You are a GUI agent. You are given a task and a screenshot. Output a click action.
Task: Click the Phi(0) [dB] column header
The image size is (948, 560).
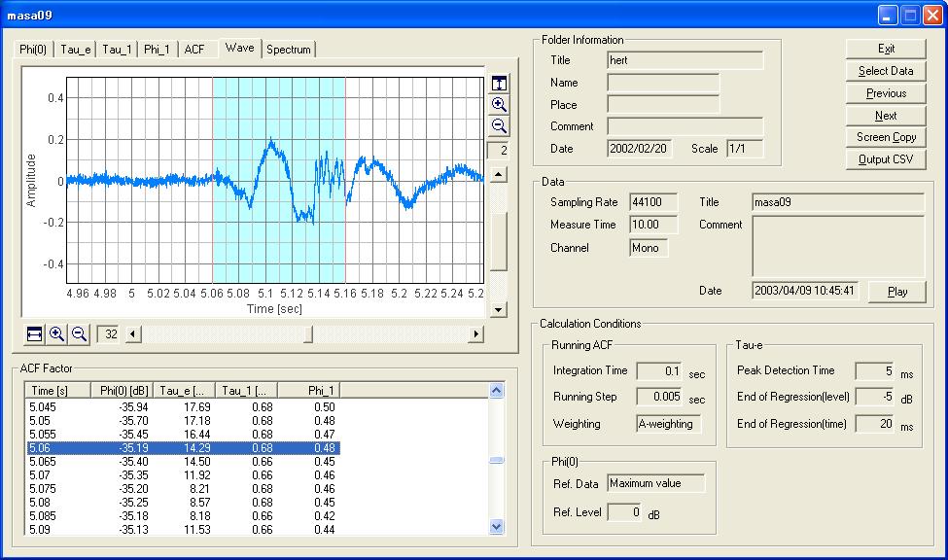coord(122,391)
